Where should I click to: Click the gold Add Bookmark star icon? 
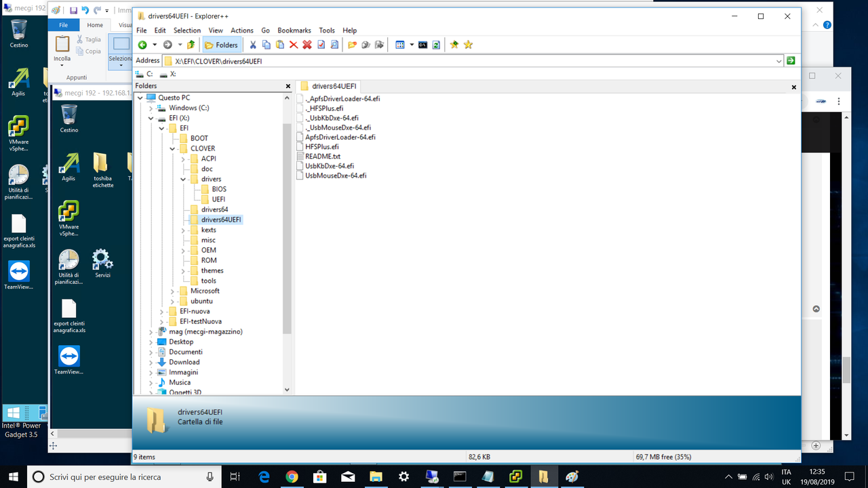click(x=454, y=45)
